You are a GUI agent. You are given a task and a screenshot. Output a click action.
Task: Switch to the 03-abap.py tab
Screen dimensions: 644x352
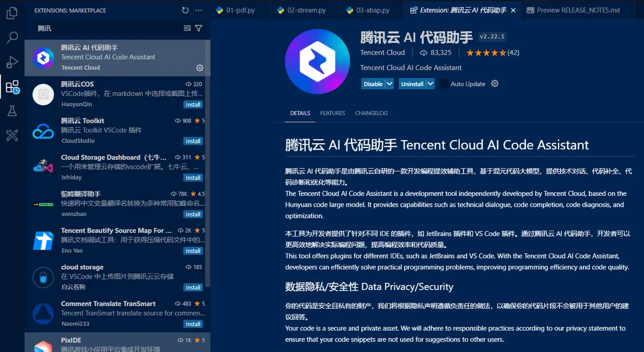(x=373, y=10)
